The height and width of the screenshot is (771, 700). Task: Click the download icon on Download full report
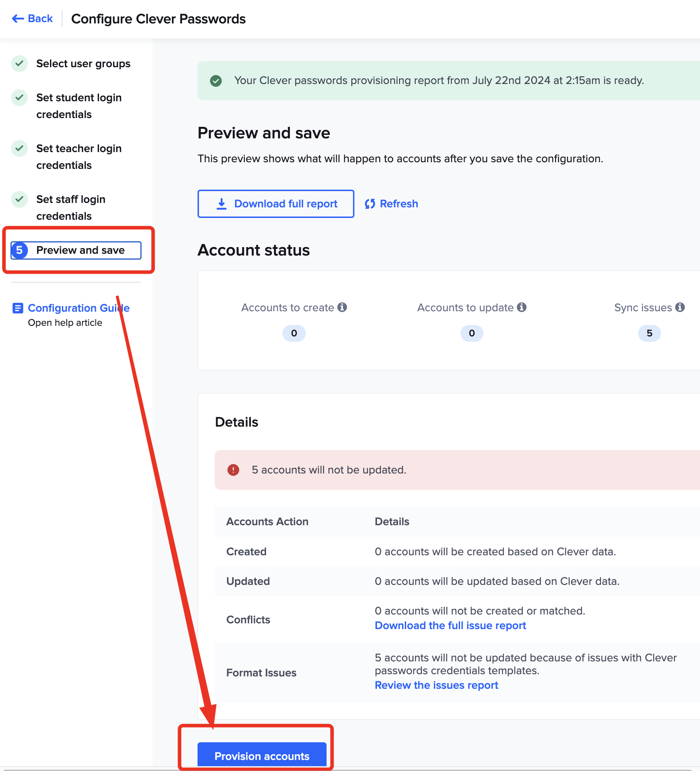coord(221,203)
